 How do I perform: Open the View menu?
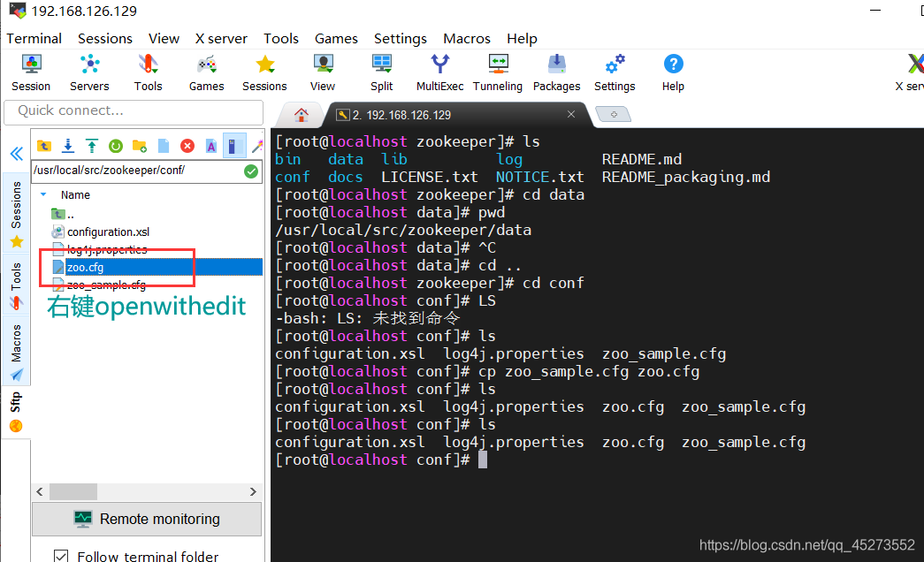click(x=164, y=38)
